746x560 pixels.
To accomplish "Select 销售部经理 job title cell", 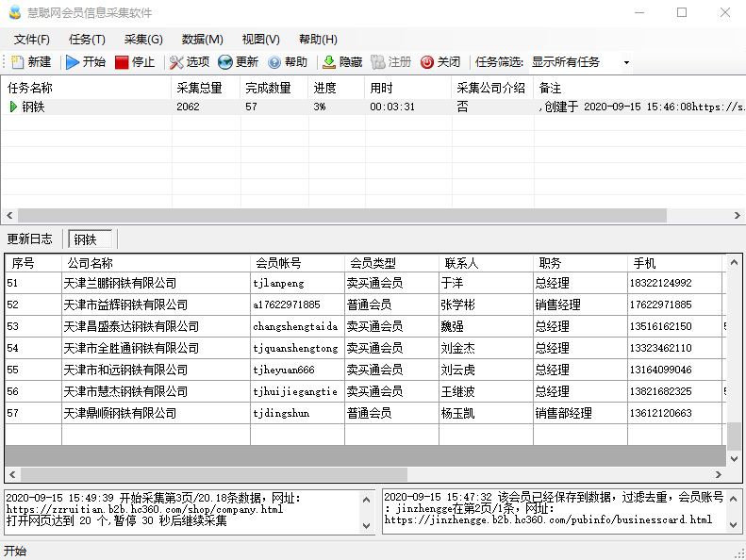I will (580, 413).
